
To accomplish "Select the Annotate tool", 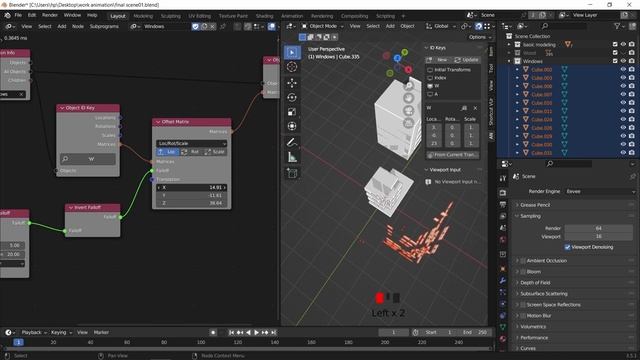I will point(292,142).
